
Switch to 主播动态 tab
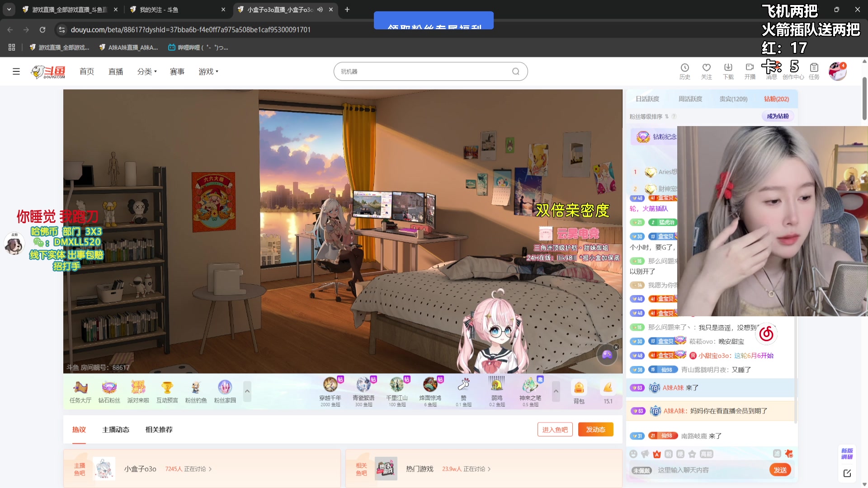116,429
